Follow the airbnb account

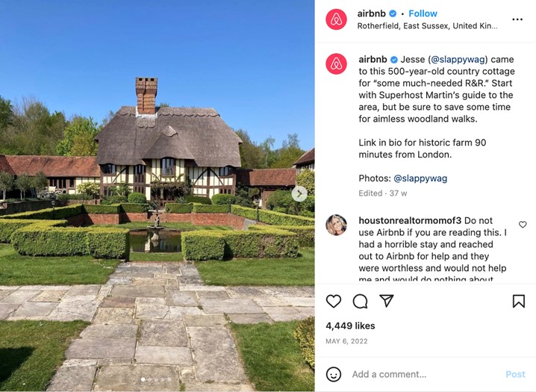(x=423, y=13)
